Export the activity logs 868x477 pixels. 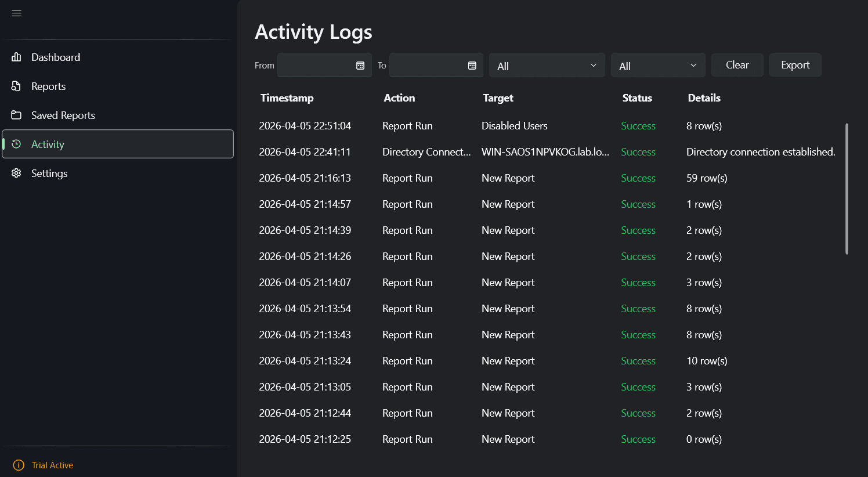(x=795, y=65)
